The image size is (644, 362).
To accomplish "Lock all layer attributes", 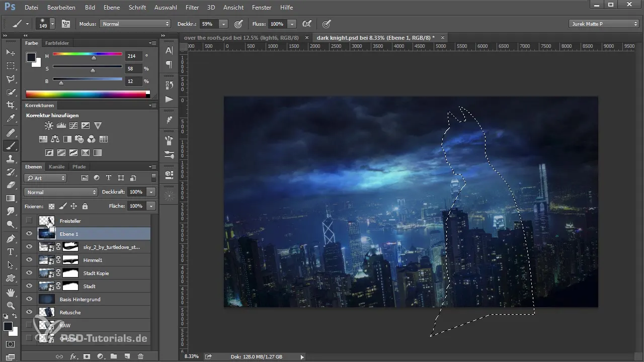I will [85, 206].
